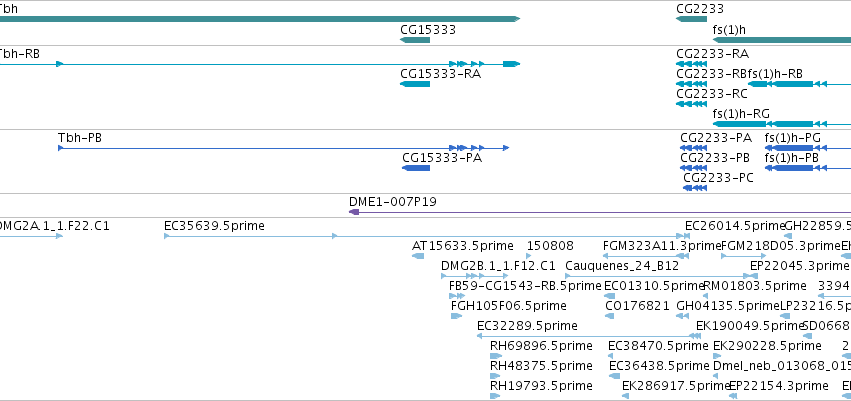Click the EC32289.5prime EST label

[x=527, y=326]
